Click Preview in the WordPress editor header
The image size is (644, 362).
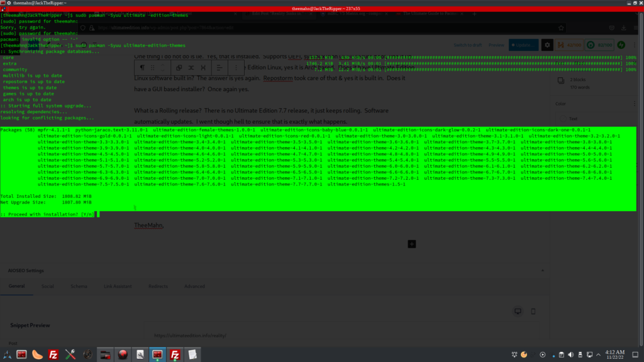click(496, 45)
